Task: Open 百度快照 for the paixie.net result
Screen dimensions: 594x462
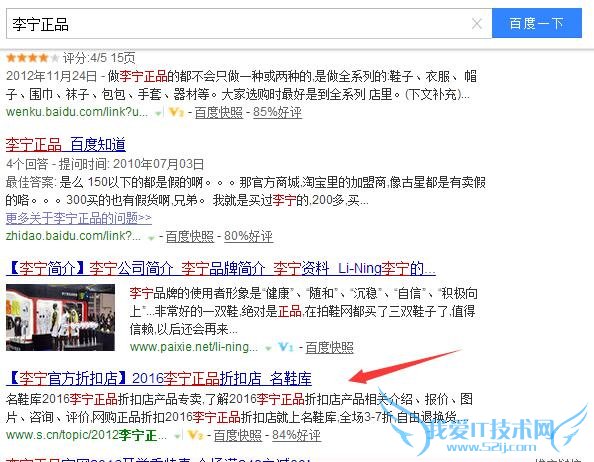Action: tap(329, 347)
